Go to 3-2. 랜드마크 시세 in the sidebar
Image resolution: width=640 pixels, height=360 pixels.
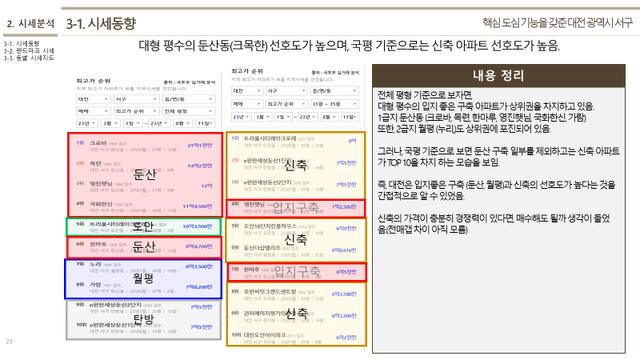[x=29, y=51]
